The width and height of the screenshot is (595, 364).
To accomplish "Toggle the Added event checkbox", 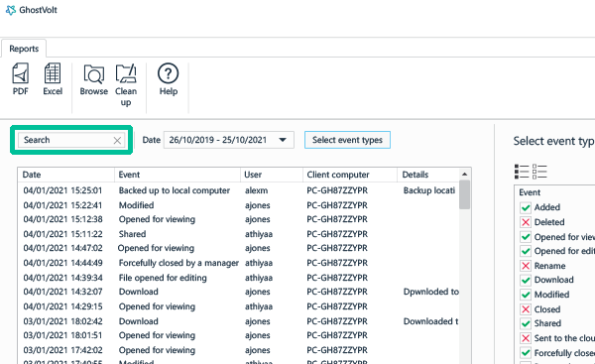I will (526, 207).
